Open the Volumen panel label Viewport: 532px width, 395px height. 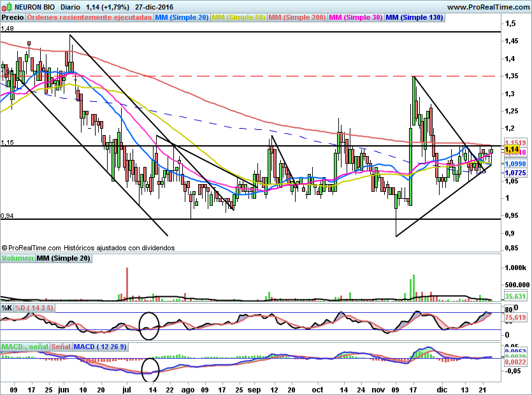(17, 259)
